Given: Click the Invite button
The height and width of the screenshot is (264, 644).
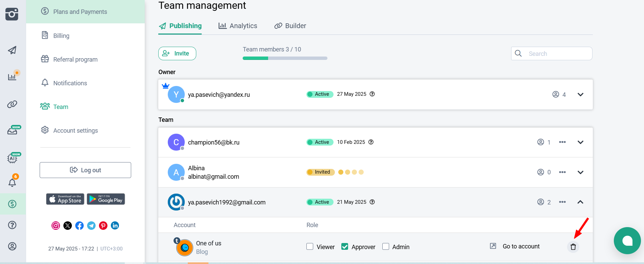Looking at the screenshot, I should (177, 53).
